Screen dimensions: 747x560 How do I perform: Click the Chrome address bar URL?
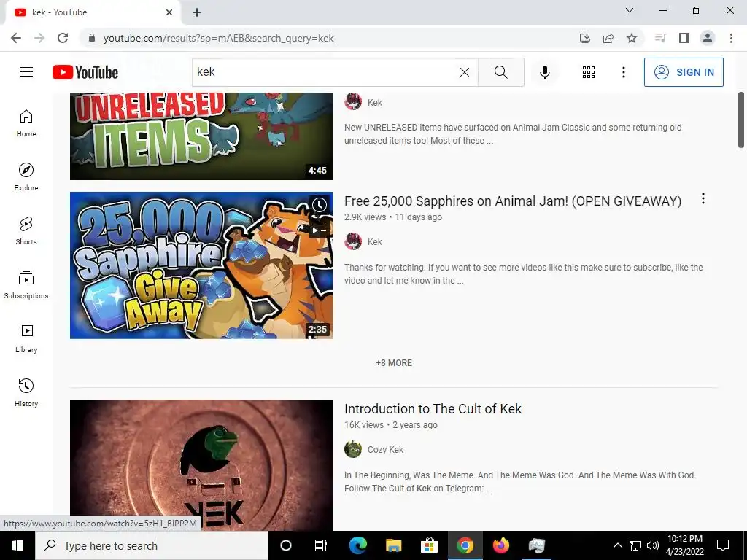pos(218,38)
